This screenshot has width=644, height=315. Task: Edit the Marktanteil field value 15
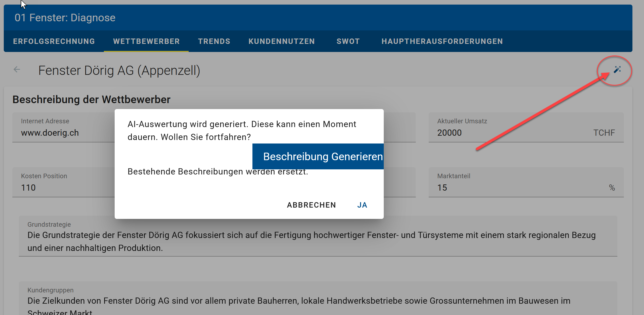point(526,182)
